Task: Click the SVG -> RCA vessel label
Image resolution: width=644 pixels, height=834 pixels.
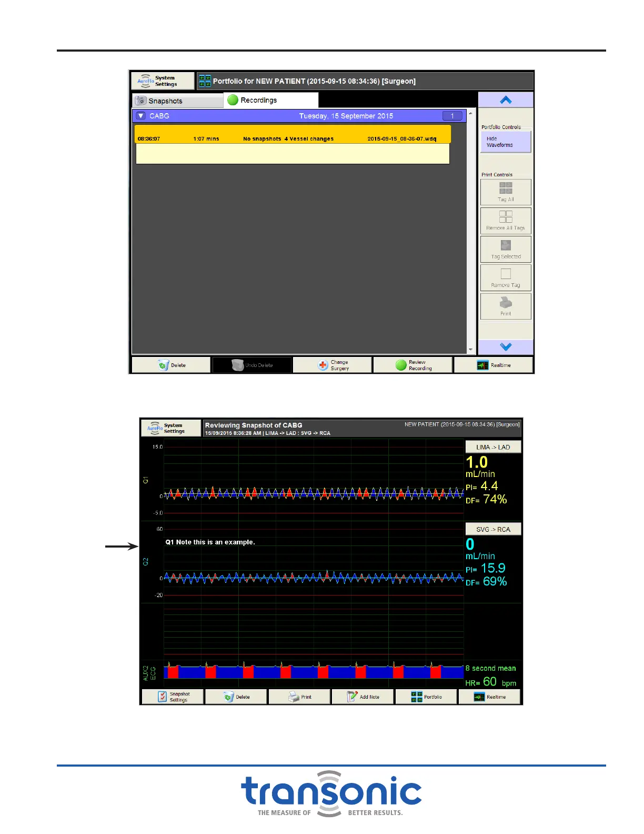Action: pyautogui.click(x=493, y=529)
